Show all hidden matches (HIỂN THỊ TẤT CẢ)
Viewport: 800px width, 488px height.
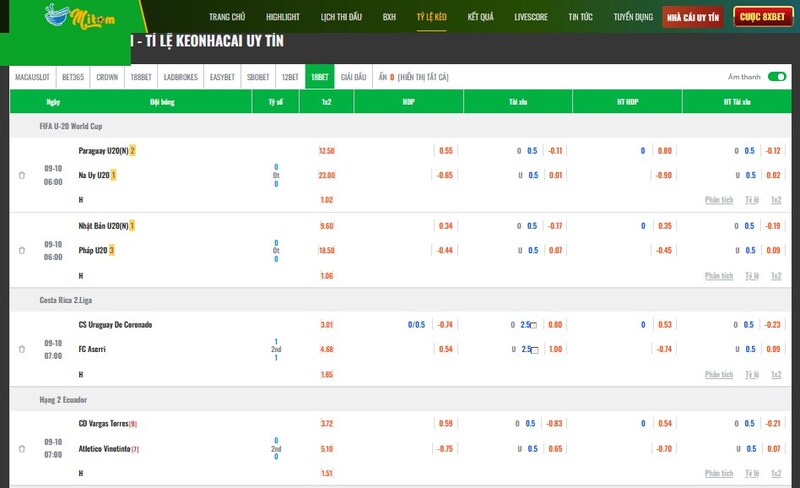pyautogui.click(x=423, y=77)
